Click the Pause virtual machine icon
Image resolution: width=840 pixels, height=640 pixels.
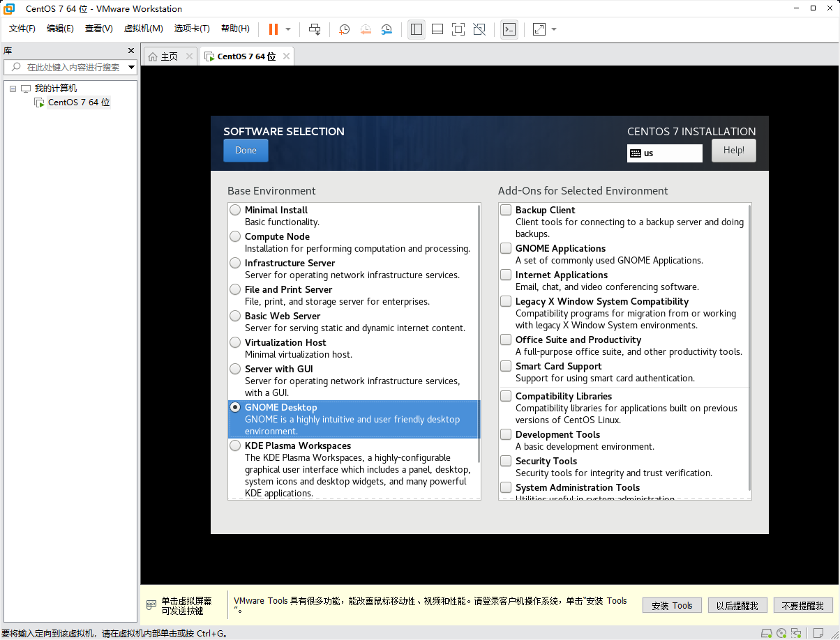coord(273,29)
